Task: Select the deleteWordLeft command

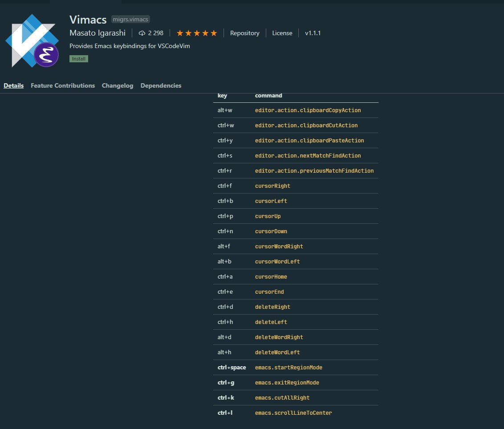Action: 277,352
